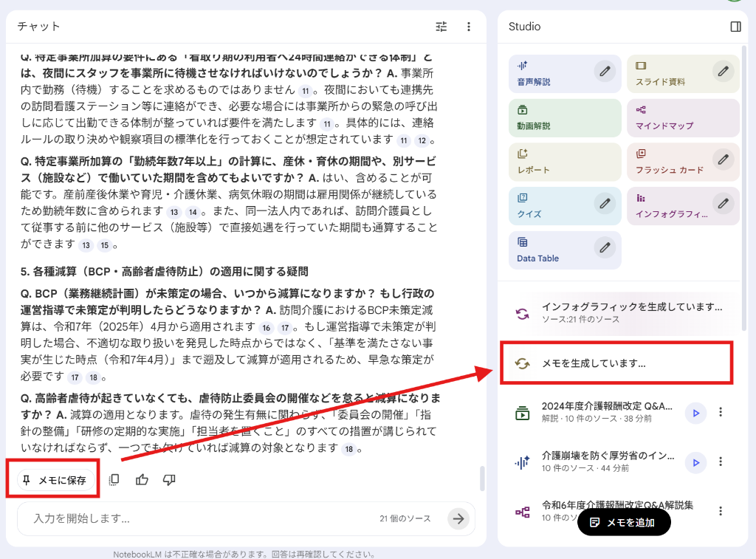Create フラッシュ カード flashcards
Image resolution: width=756 pixels, height=559 pixels.
pos(683,162)
